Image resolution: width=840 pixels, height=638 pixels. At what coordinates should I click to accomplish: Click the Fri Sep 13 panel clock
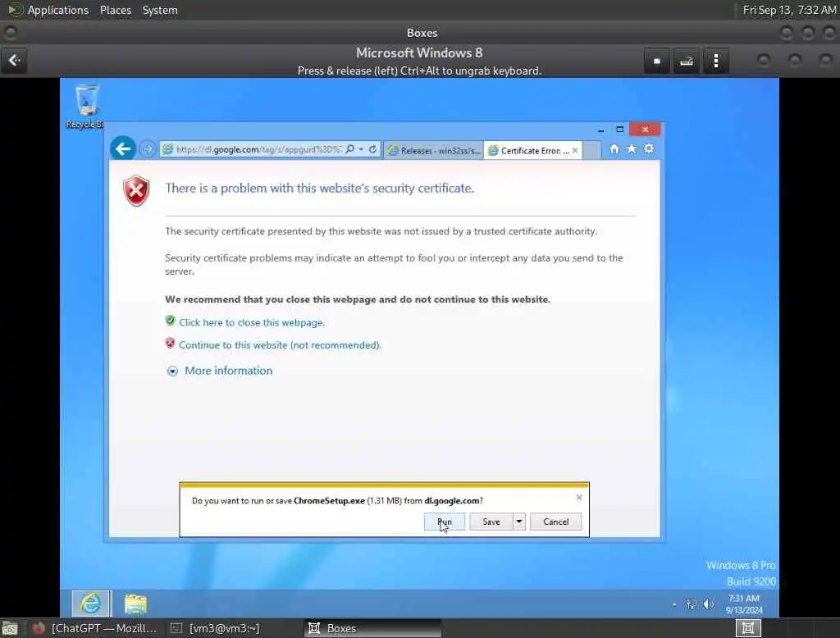(789, 10)
